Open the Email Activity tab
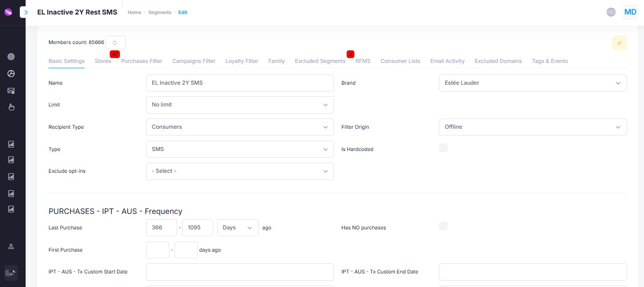Viewport: 644px width, 287px height. [447, 61]
